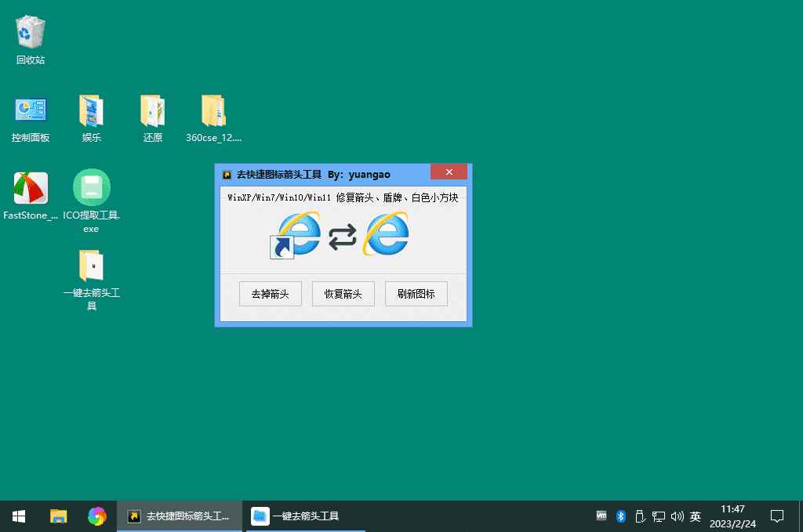Open the Windows Start menu

[x=19, y=516]
